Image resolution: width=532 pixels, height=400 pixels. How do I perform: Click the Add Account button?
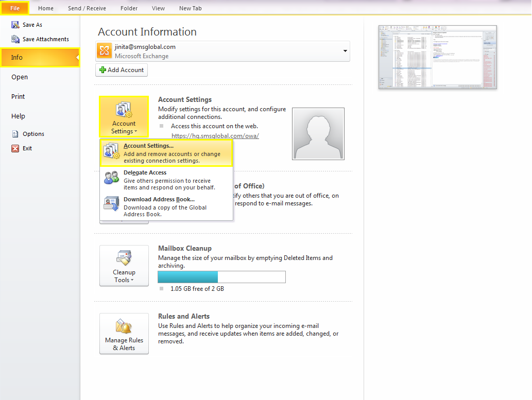[x=122, y=70]
